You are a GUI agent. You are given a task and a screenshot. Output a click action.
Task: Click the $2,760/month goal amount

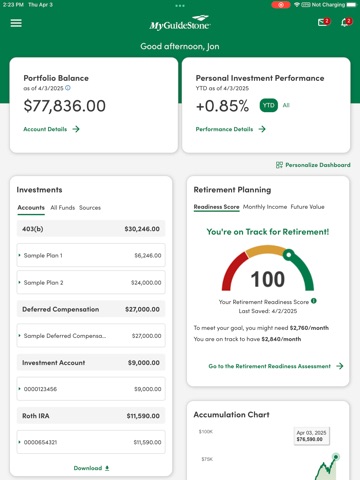coord(309,328)
